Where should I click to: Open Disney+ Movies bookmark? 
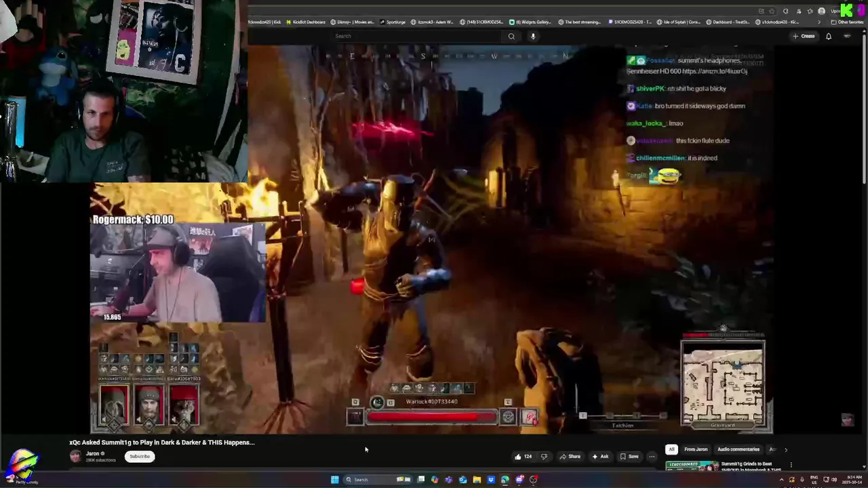coord(352,22)
